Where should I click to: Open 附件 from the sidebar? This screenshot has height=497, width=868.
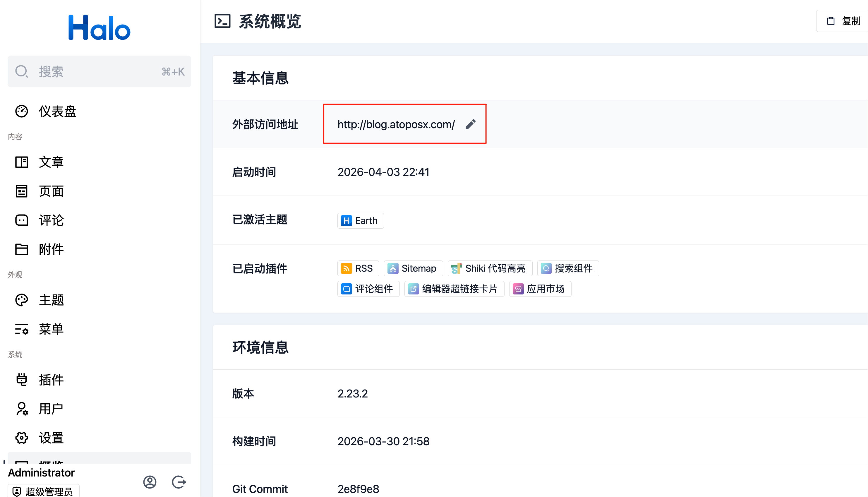(51, 249)
